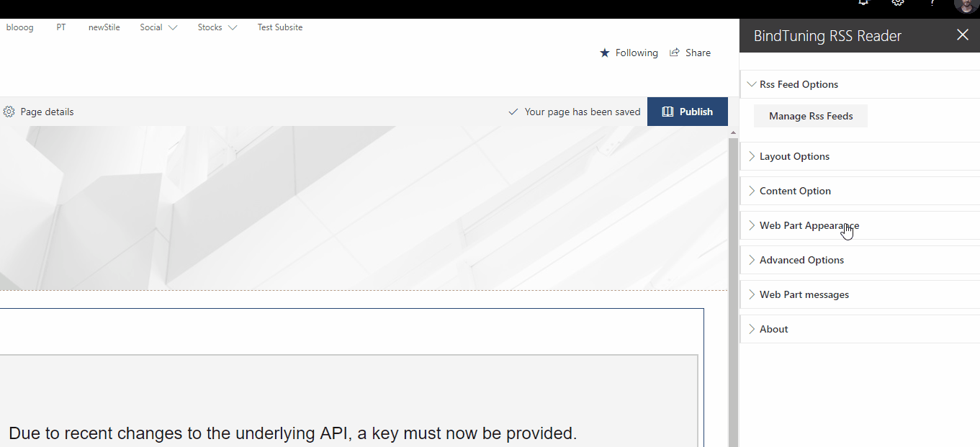Expand the Layout Options section
The image size is (980, 447).
[x=860, y=156]
